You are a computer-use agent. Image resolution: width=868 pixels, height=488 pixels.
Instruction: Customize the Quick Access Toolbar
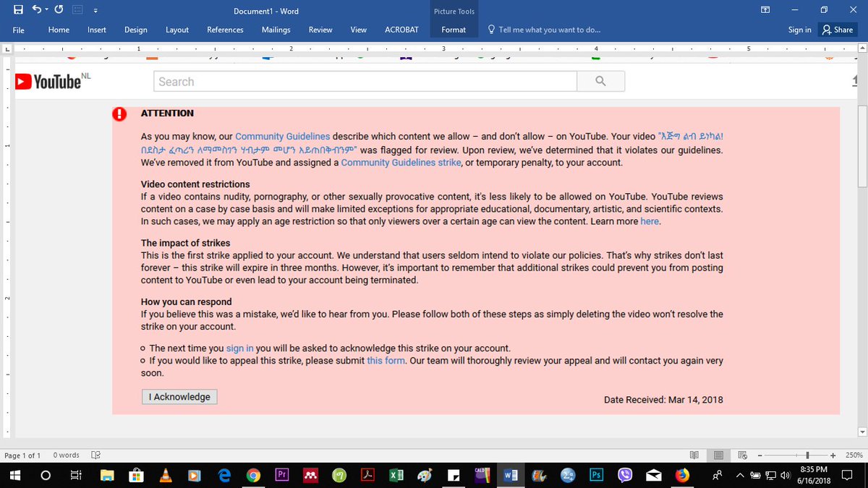[95, 11]
